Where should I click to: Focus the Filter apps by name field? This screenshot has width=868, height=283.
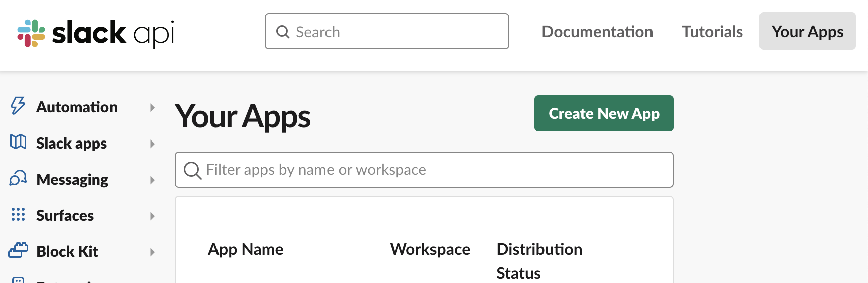click(x=424, y=170)
